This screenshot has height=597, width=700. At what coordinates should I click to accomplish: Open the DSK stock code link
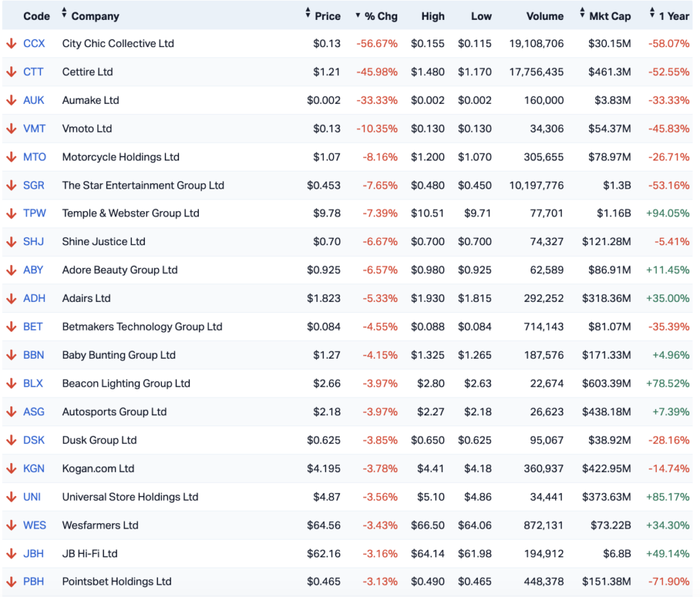pos(33,440)
